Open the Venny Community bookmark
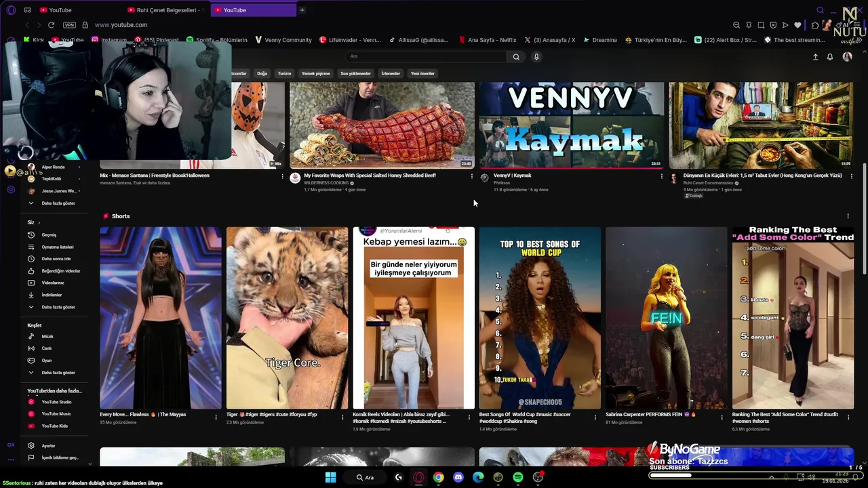This screenshot has width=868, height=488. pos(283,40)
